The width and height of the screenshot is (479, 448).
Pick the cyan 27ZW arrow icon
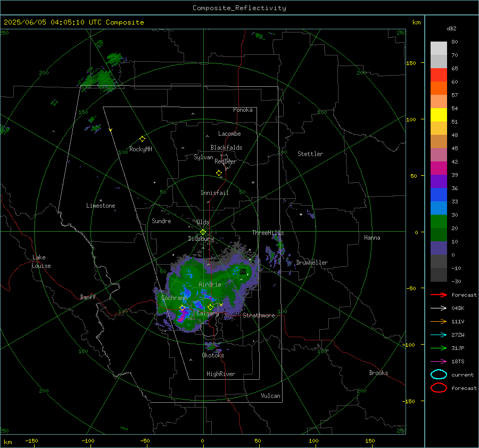point(439,335)
